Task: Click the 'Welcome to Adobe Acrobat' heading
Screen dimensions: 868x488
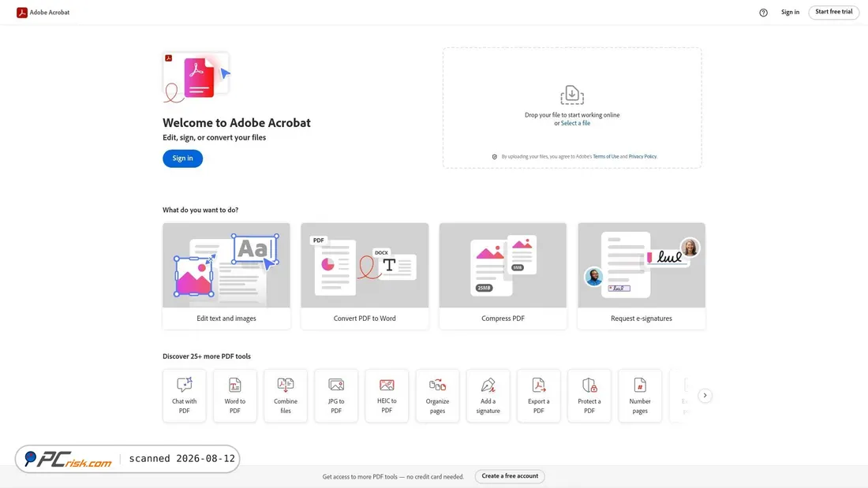Action: [237, 123]
